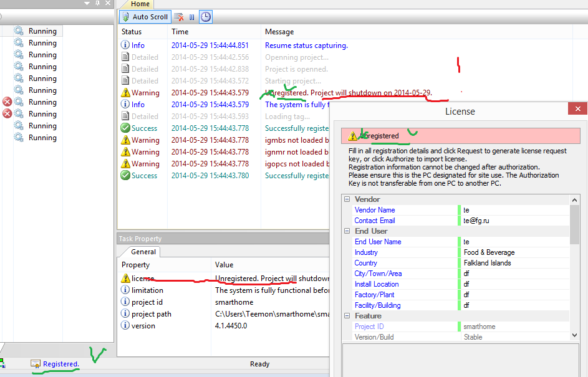Edit the Vendor Name value field

515,210
